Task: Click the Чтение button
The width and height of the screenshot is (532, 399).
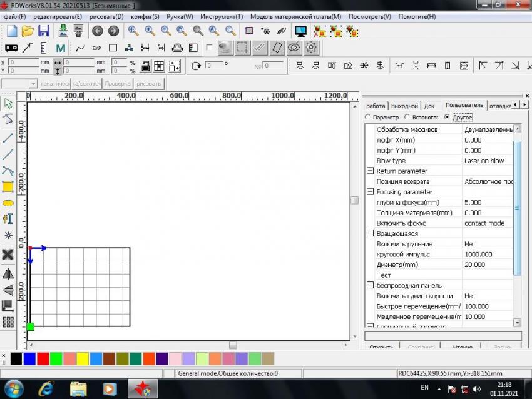Action: pos(462,346)
